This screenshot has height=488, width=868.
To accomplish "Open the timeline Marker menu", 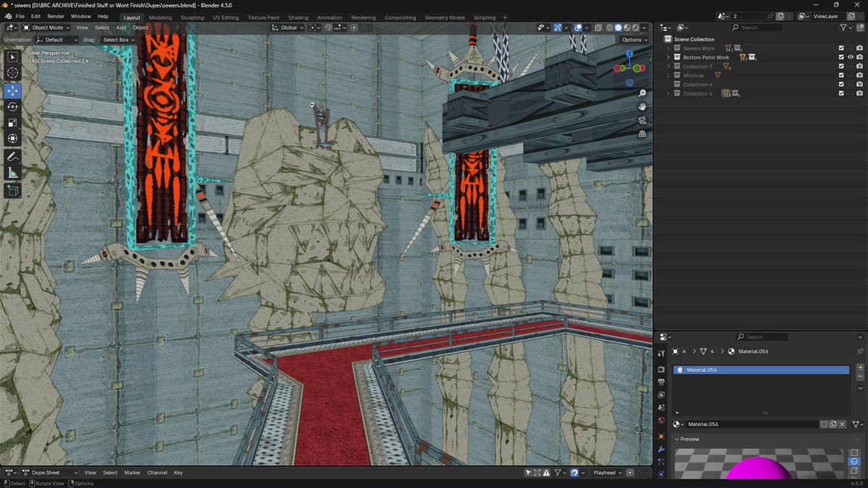I will tap(132, 473).
